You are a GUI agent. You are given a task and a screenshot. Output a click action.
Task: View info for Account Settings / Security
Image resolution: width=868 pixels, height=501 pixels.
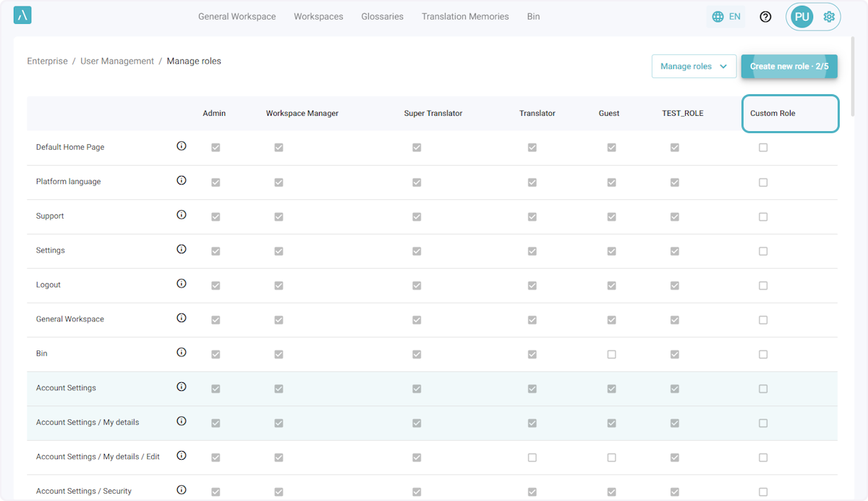pyautogui.click(x=182, y=490)
